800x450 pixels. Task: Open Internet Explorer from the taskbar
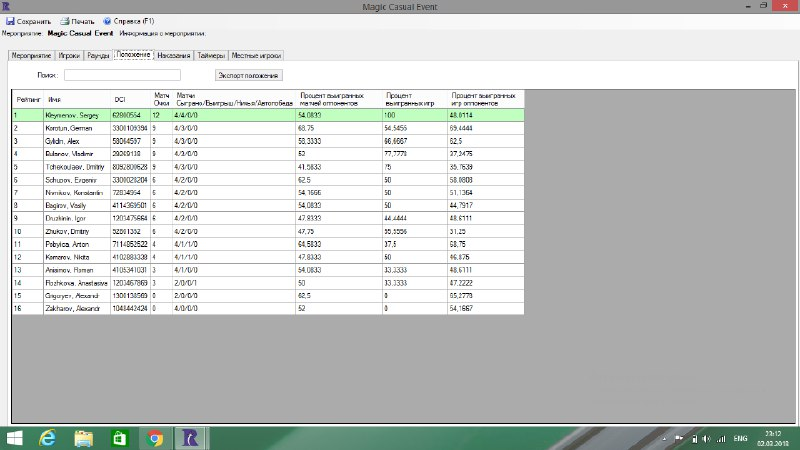pos(47,437)
